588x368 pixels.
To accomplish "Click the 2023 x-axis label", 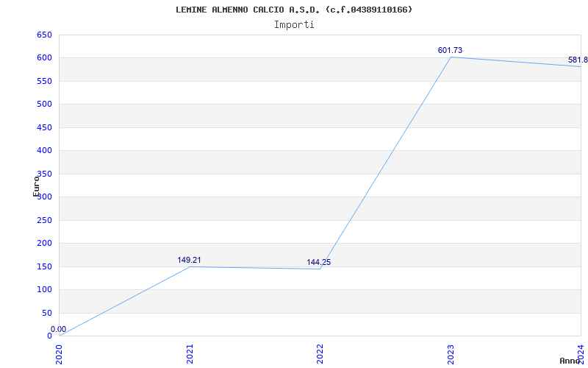I will coord(451,355).
